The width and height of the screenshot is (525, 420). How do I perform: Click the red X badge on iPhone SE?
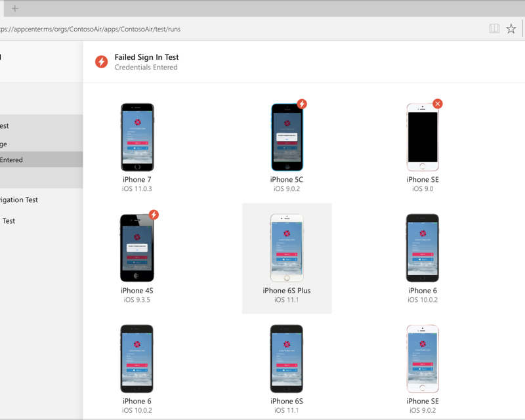coord(438,104)
